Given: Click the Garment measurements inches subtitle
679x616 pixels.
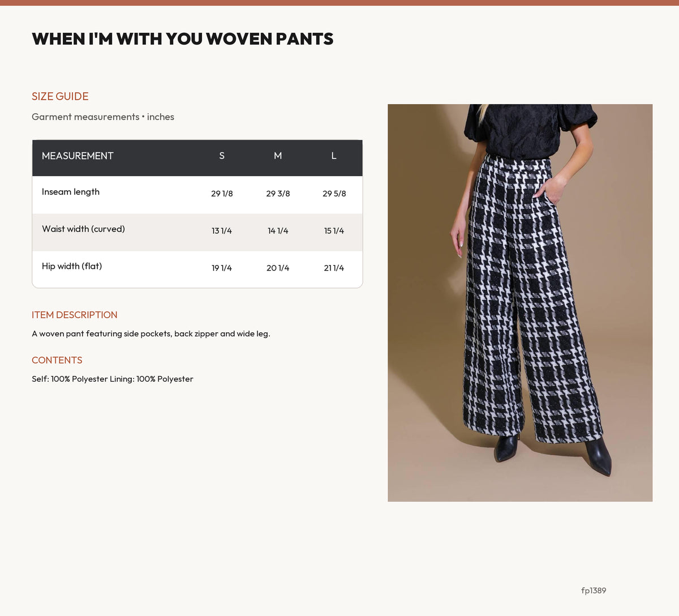Looking at the screenshot, I should [x=103, y=117].
